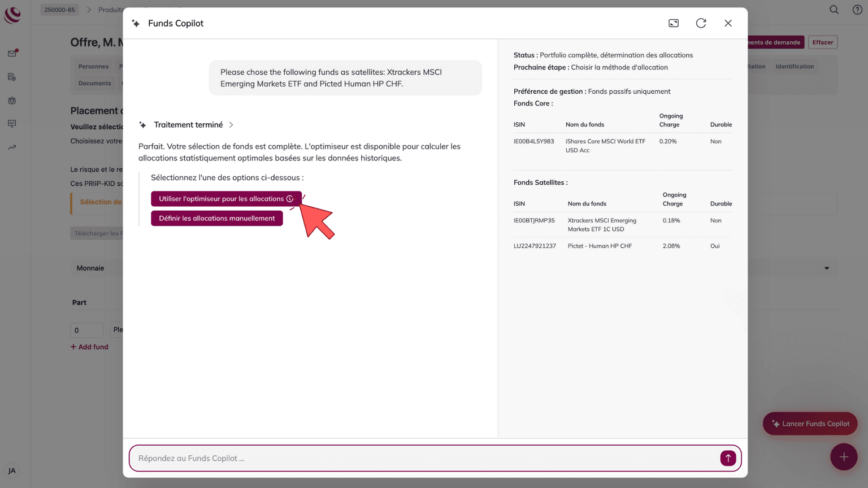Open the mail inbox sidebar icon
Viewport: 868px width, 488px height.
[12, 53]
